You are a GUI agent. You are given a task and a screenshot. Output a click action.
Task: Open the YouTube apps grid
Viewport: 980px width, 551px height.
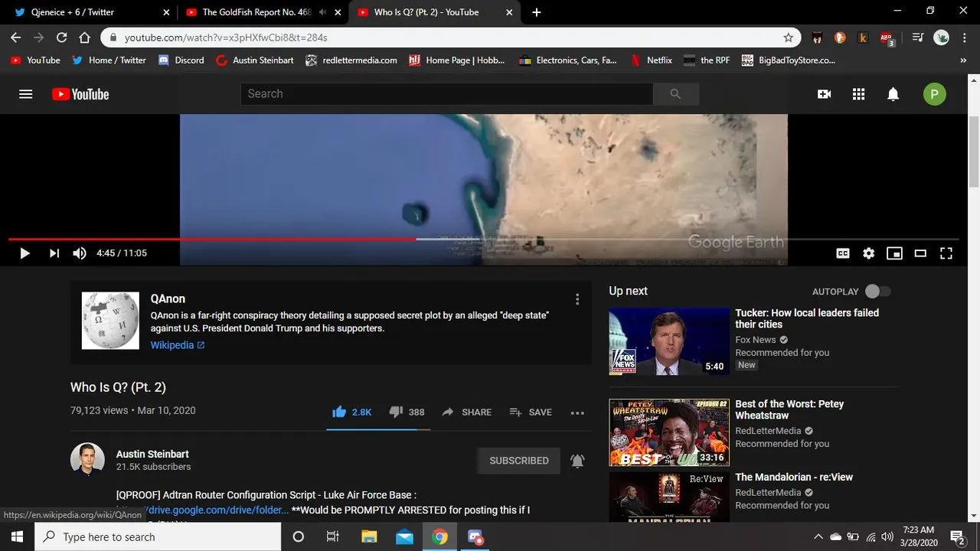(x=858, y=94)
